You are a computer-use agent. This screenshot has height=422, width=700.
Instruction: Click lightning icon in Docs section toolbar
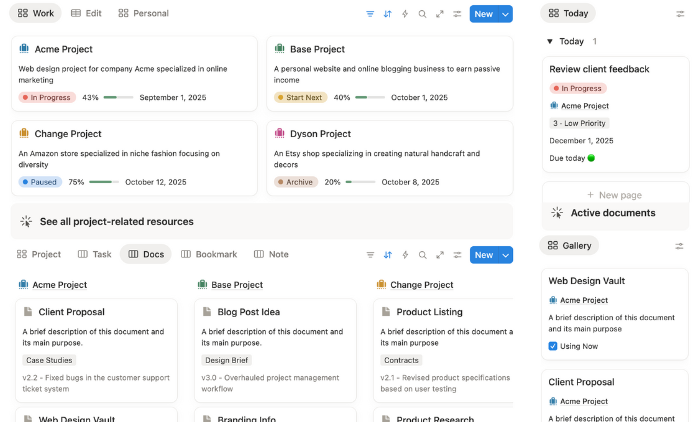pyautogui.click(x=405, y=255)
